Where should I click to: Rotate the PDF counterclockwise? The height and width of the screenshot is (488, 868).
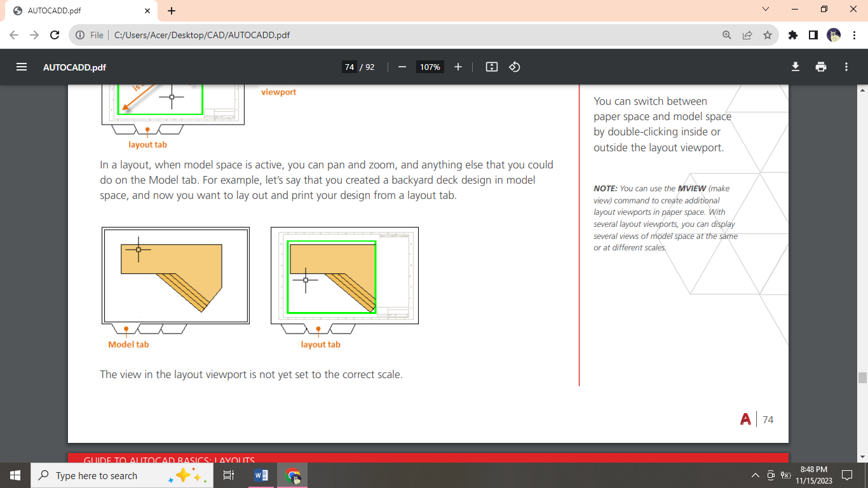point(515,67)
